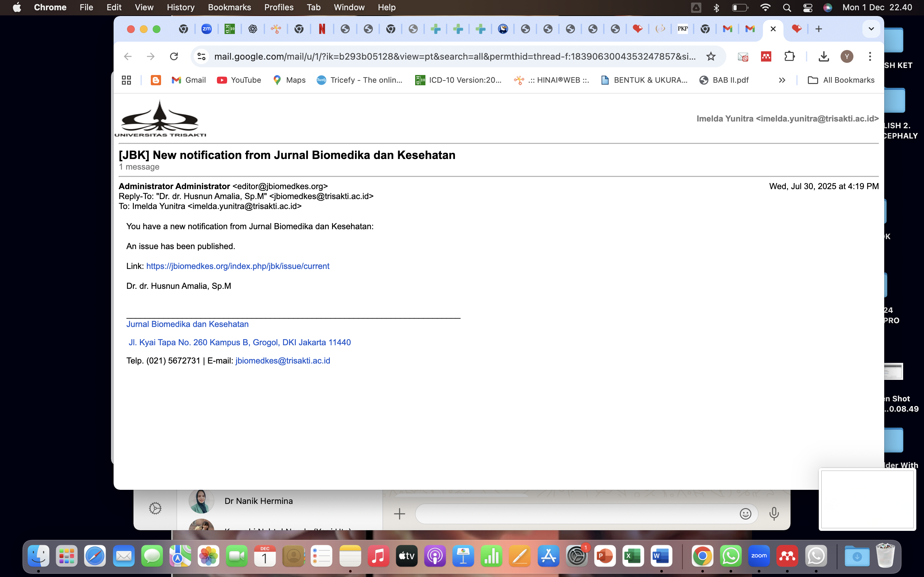Viewport: 924px width, 577px height.
Task: Open the apps grid bookmark icon
Action: [126, 80]
